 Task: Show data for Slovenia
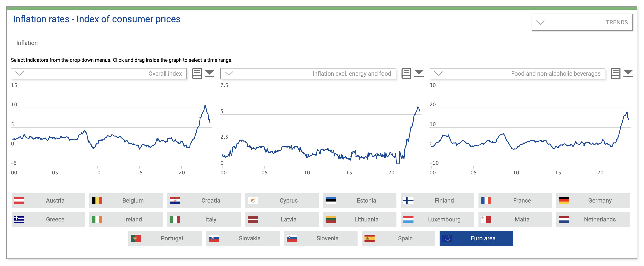click(x=321, y=238)
